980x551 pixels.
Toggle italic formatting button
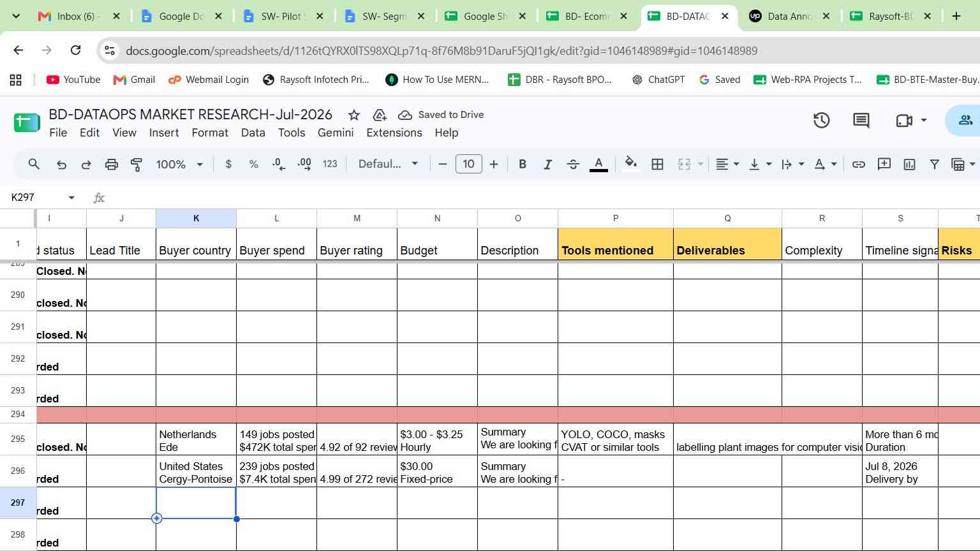[547, 165]
